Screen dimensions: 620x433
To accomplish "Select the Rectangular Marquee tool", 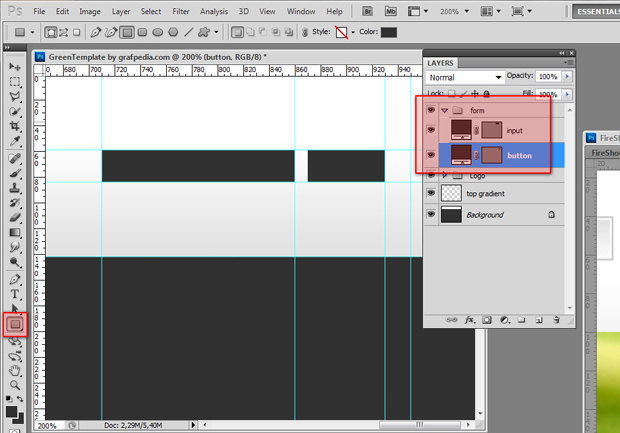I will tap(15, 81).
